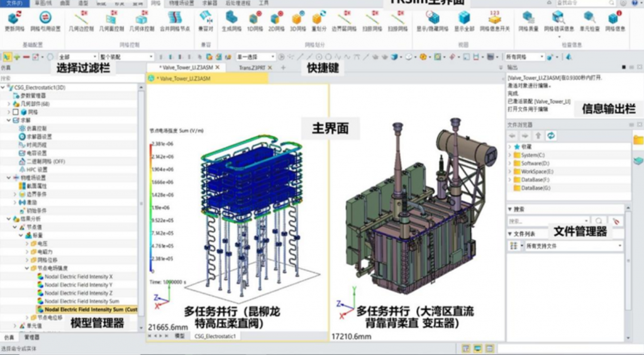Click 合并网格节点 icon
The image size is (644, 355).
(175, 18)
